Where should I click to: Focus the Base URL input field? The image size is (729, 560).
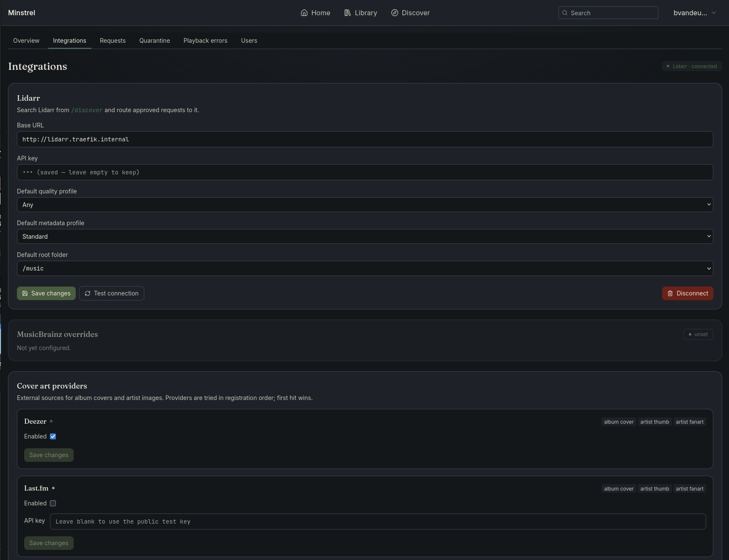click(x=365, y=139)
